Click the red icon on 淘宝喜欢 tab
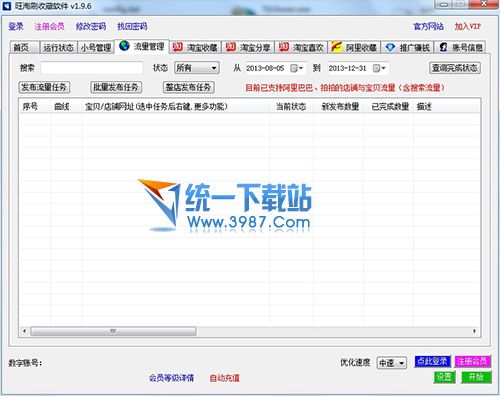Image resolution: width=500 pixels, height=396 pixels. click(284, 47)
